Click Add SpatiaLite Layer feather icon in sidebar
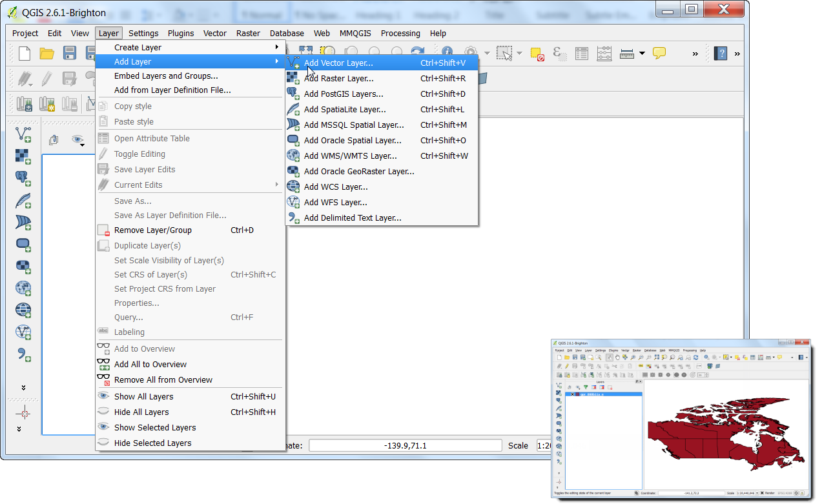 23,201
